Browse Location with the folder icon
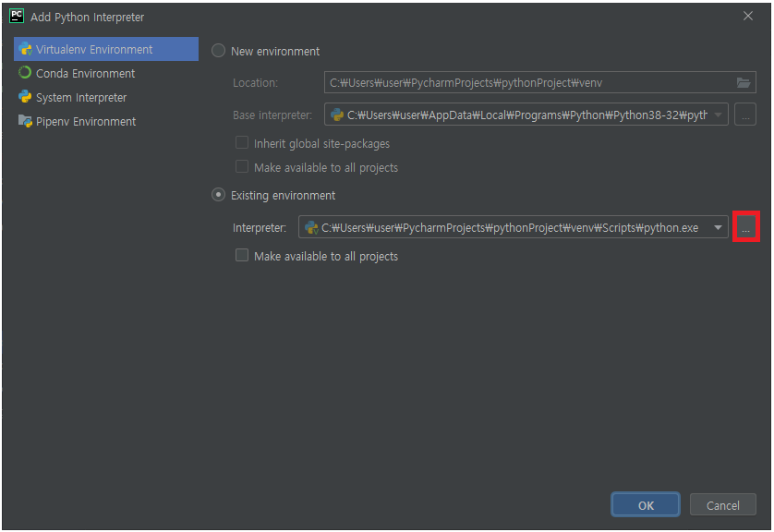 pos(744,82)
